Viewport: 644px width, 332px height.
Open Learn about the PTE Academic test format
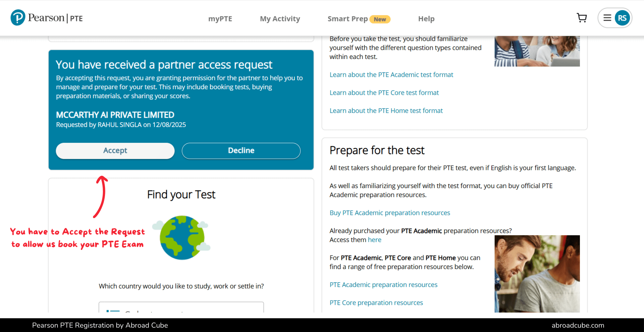tap(391, 74)
